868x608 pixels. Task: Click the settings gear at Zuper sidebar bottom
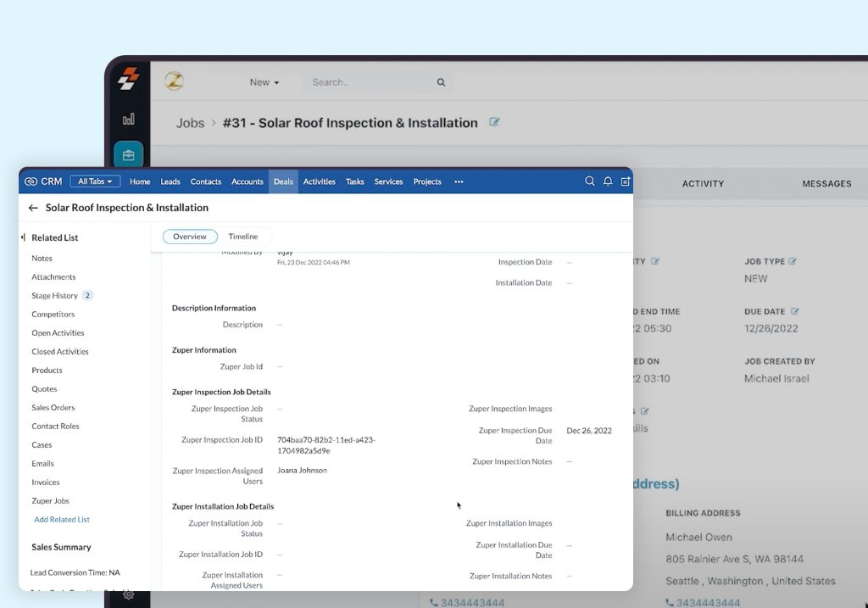pyautogui.click(x=129, y=594)
